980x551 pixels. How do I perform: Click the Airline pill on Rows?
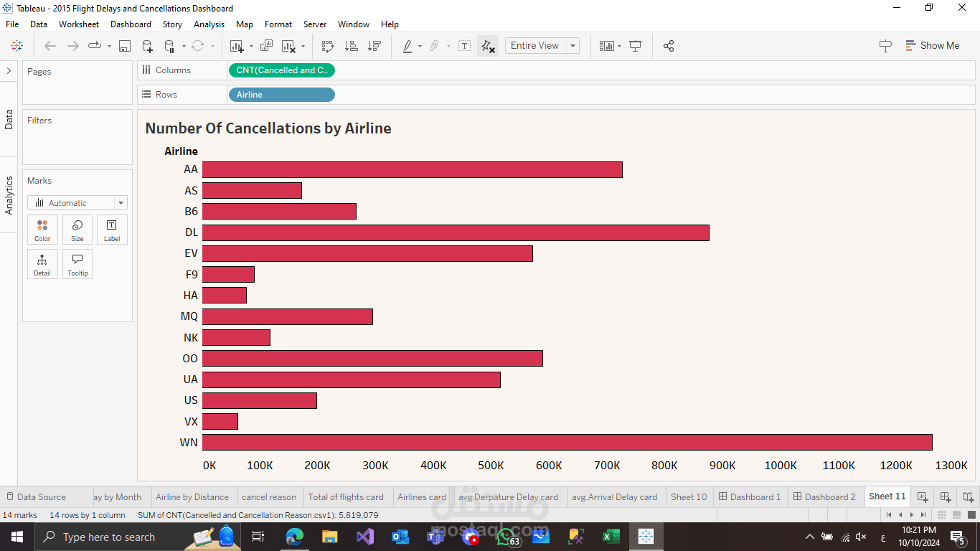click(x=281, y=95)
